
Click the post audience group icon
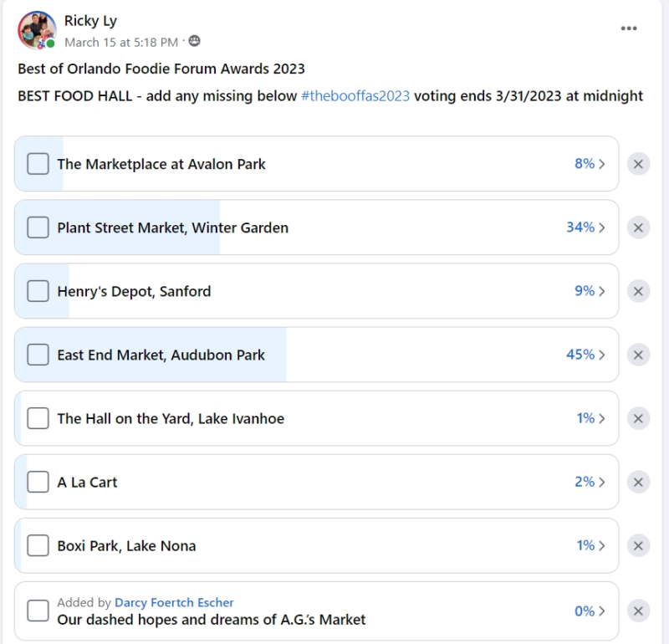point(195,42)
